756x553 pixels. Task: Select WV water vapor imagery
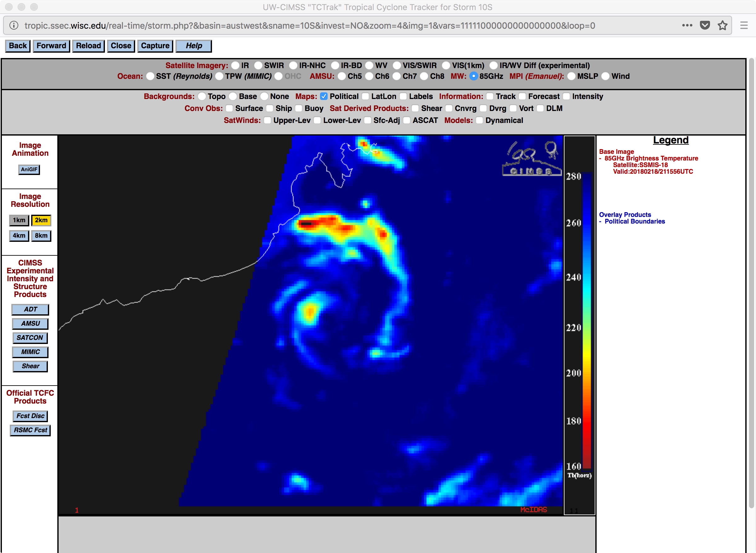pos(369,66)
